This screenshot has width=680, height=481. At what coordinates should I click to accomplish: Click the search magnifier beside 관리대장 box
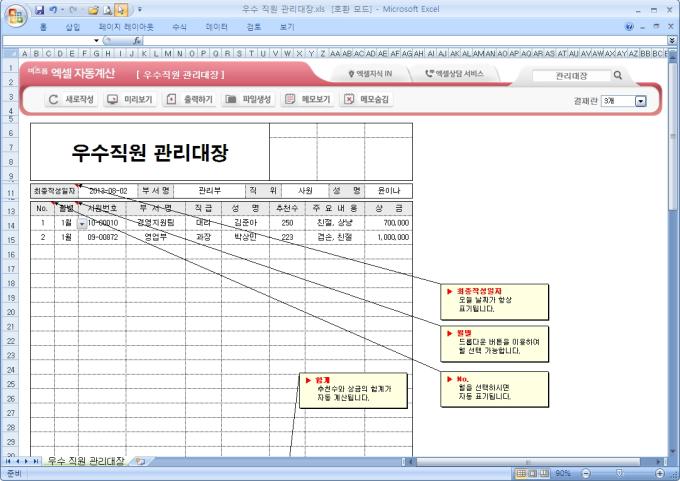[618, 75]
